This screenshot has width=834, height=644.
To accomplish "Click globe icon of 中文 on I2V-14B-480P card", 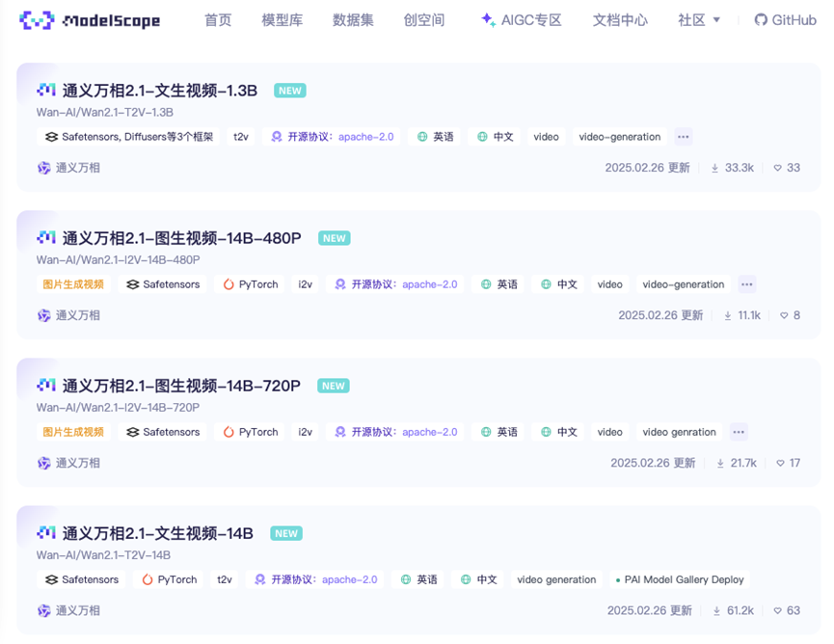I will tap(546, 284).
